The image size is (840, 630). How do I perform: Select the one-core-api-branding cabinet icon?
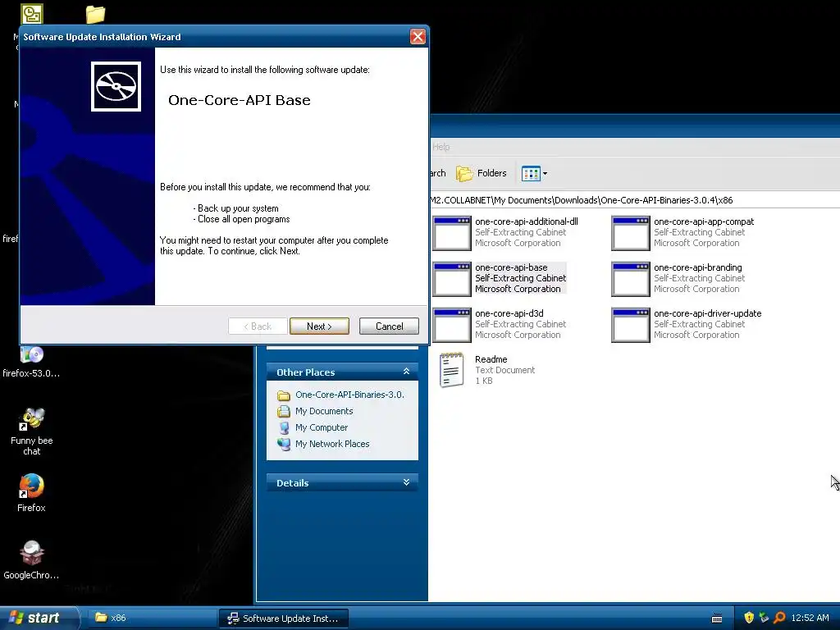(x=631, y=279)
